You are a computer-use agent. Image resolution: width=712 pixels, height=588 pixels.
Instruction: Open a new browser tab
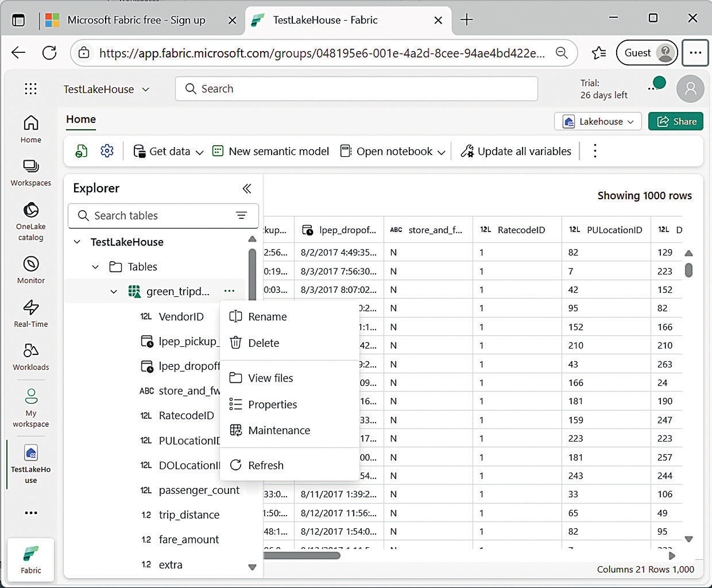pos(467,20)
